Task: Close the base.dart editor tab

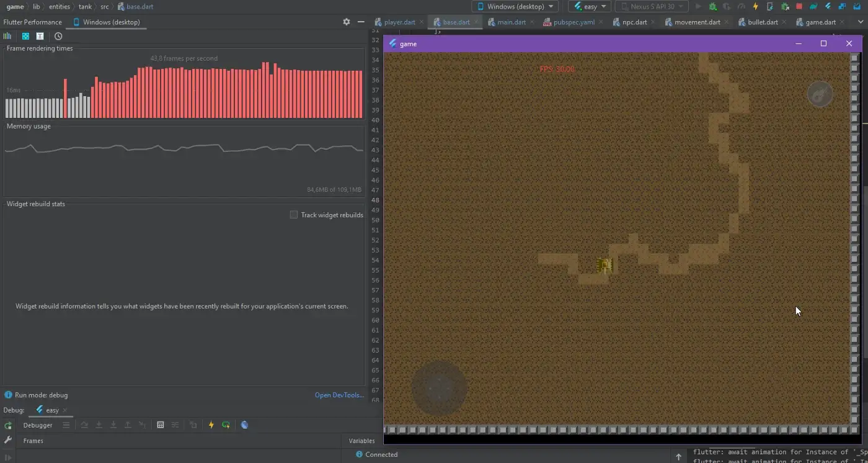Action: [x=476, y=22]
